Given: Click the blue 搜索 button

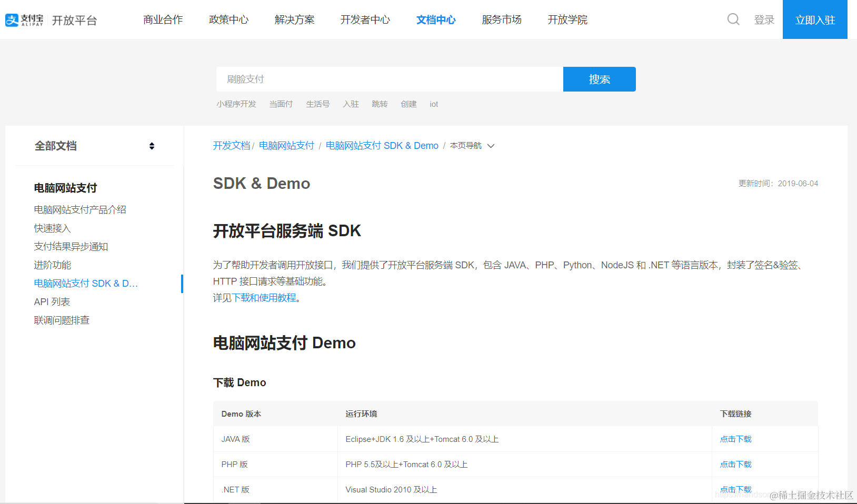Looking at the screenshot, I should click(600, 79).
